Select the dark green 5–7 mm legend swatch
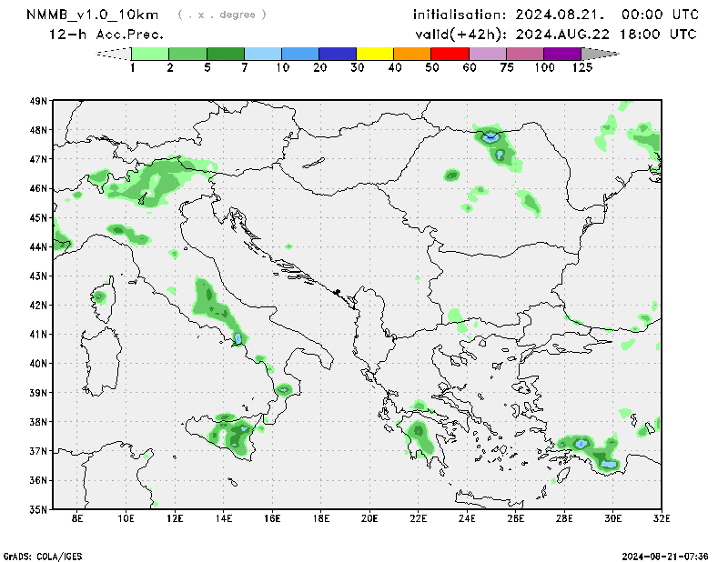Viewport: 728px width, 562px height. [226, 54]
